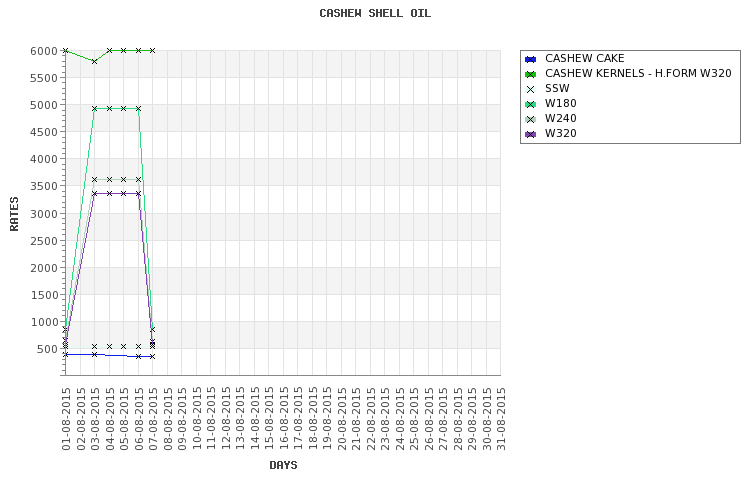Click the y-axis label '2500'
Image resolution: width=750 pixels, height=500 pixels.
[x=44, y=241]
